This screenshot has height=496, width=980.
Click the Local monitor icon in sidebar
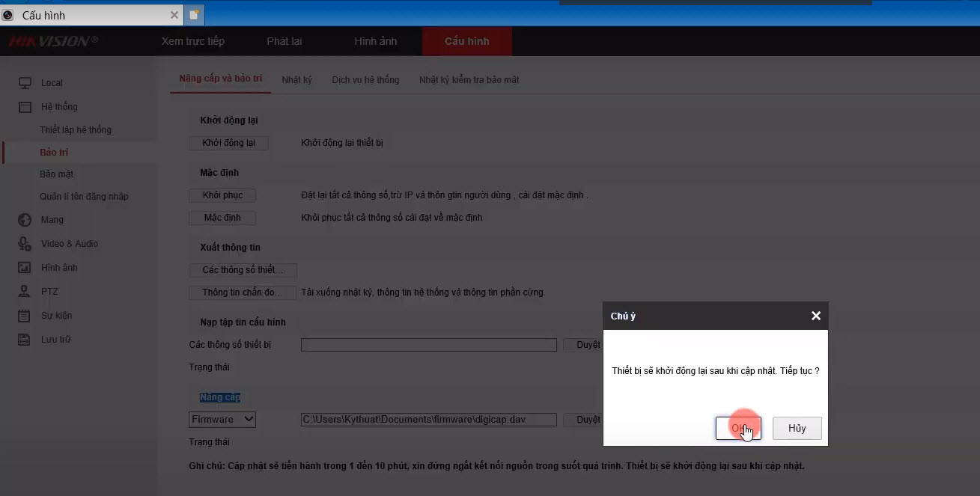coord(25,83)
